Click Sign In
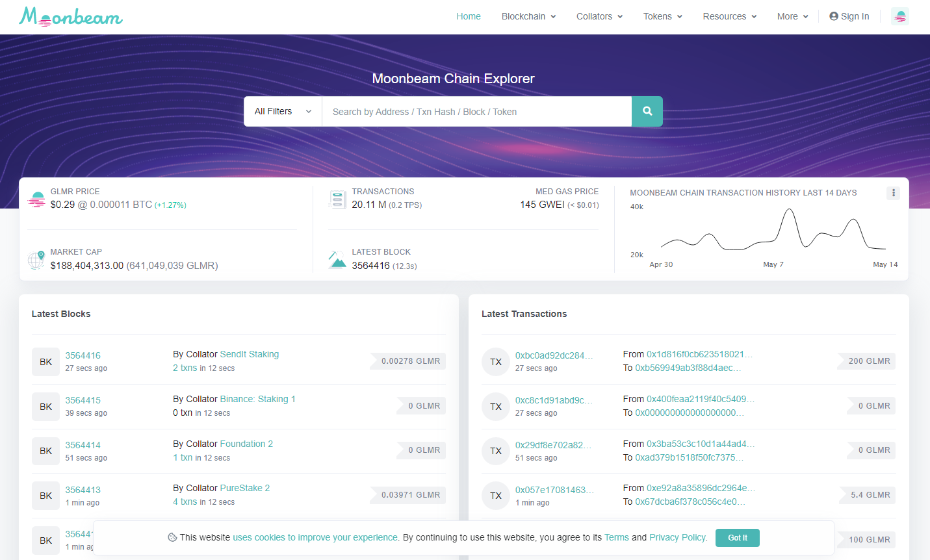 point(849,16)
